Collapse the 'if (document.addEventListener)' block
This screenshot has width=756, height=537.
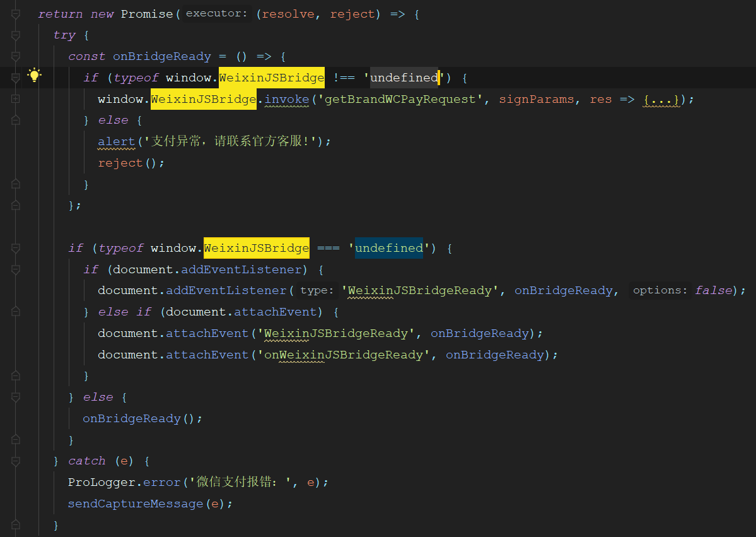pyautogui.click(x=15, y=269)
